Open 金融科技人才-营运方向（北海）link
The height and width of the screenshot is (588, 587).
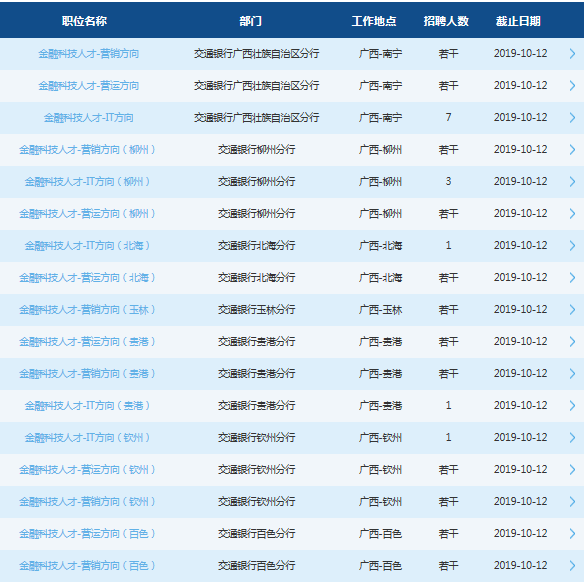click(x=87, y=278)
